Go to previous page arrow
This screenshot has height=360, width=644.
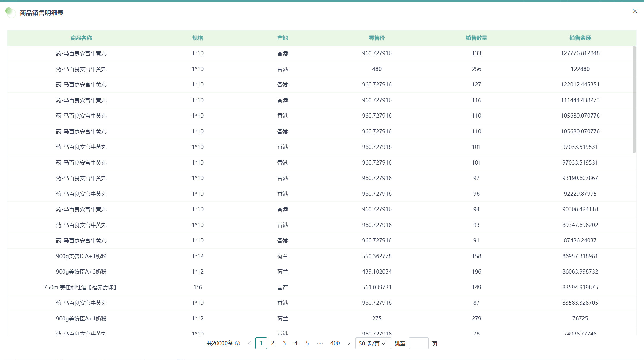click(249, 343)
